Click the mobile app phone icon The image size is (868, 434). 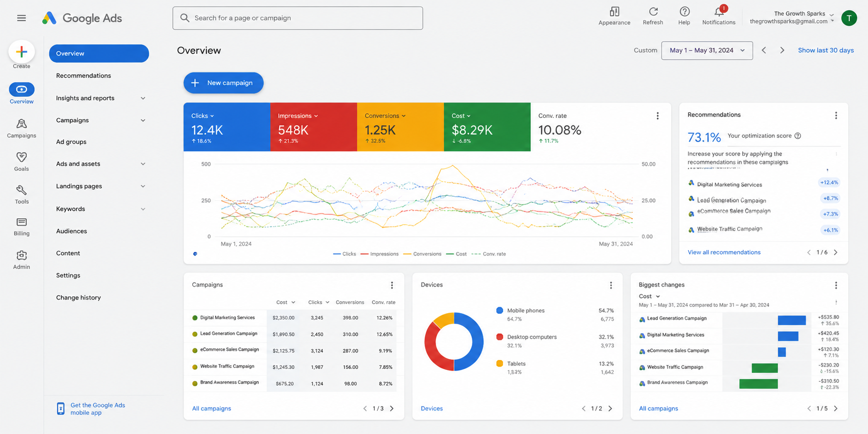click(x=60, y=409)
